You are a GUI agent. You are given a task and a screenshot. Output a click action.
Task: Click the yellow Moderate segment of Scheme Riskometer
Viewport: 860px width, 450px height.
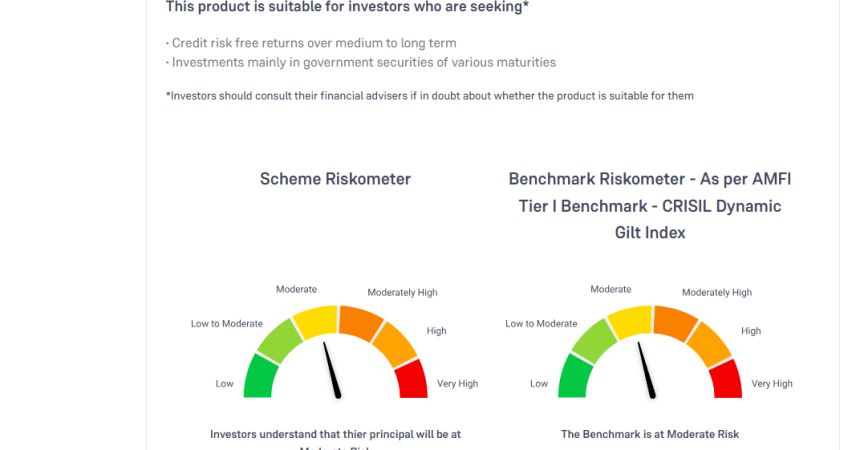pyautogui.click(x=316, y=321)
